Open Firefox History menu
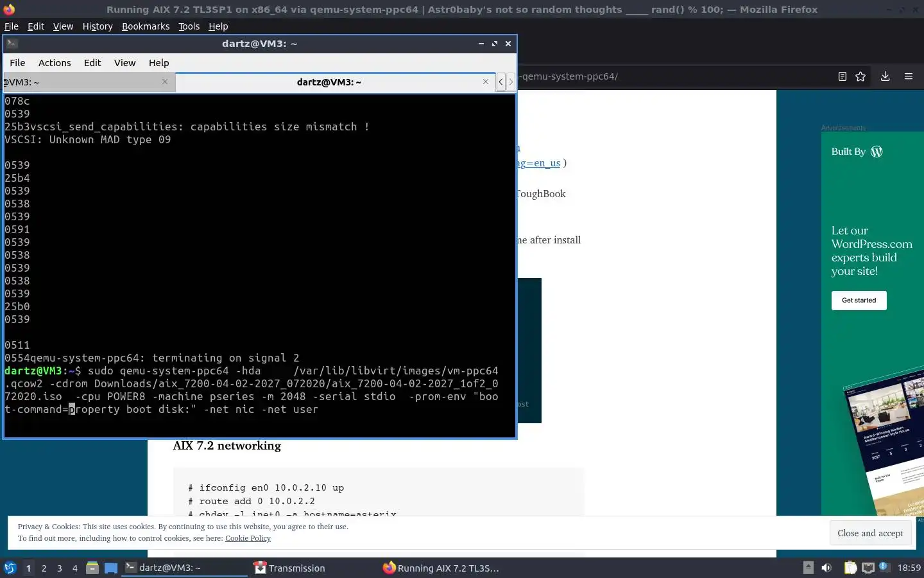Screen dimensions: 924x578 [98, 26]
